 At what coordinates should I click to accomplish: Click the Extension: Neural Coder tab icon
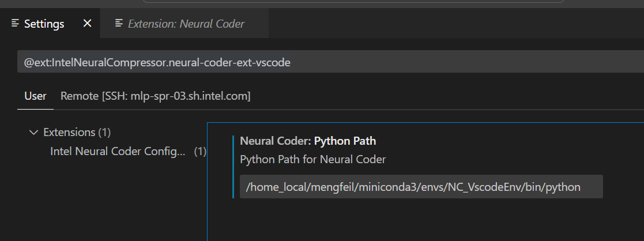pyautogui.click(x=119, y=24)
